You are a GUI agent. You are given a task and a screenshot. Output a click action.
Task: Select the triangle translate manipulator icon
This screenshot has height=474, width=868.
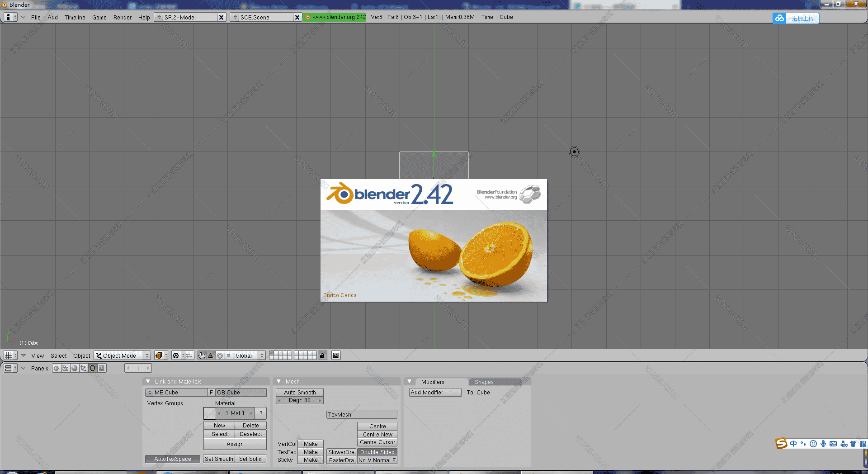(211, 355)
